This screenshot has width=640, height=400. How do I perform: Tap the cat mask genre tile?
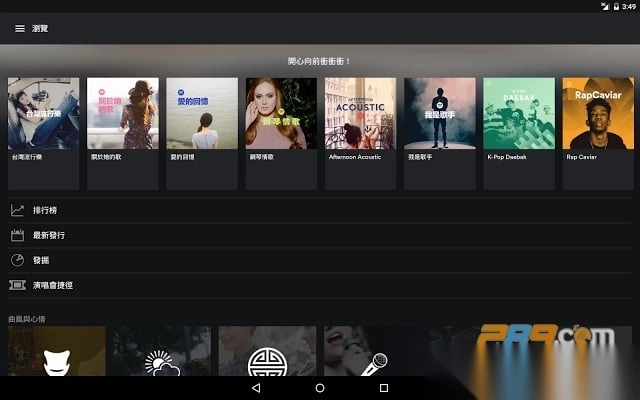pyautogui.click(x=56, y=355)
